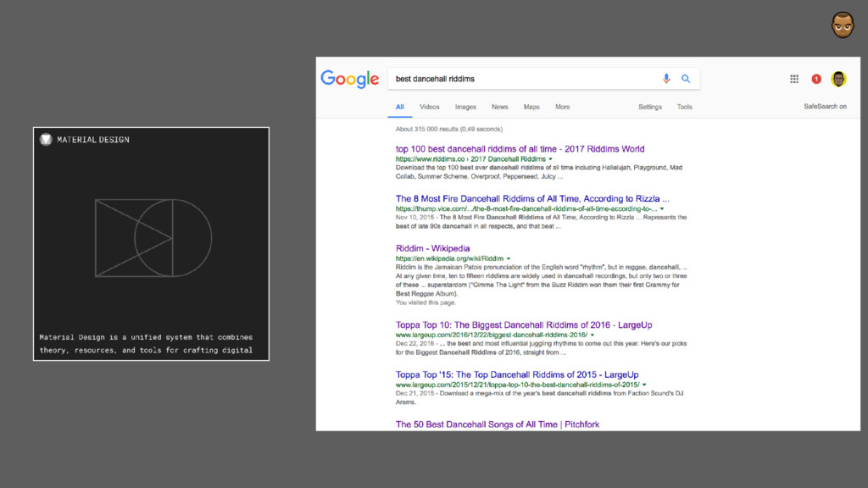Switch to the Videos tab

pos(429,107)
